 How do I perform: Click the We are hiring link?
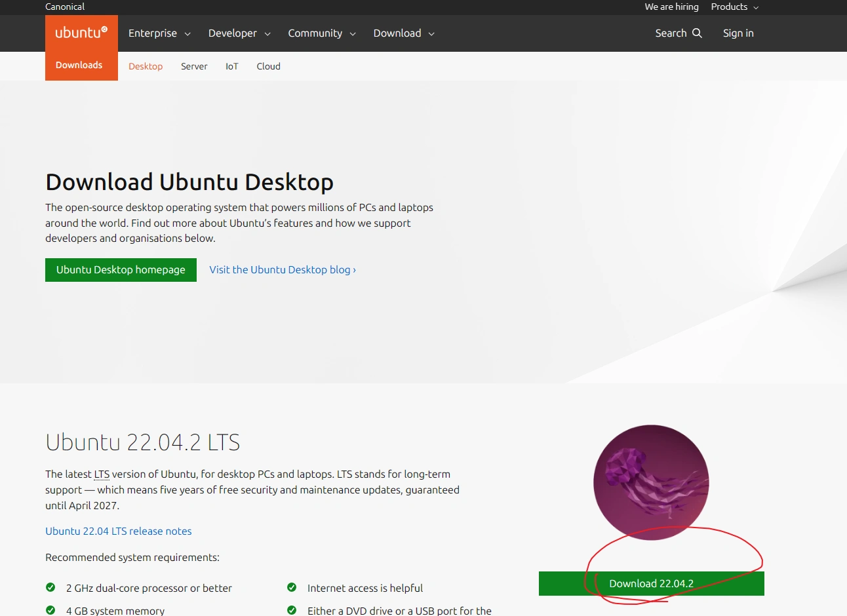coord(672,7)
